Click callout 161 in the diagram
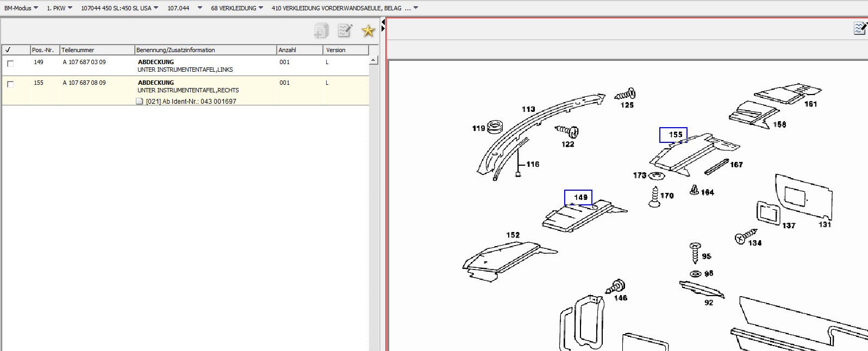This screenshot has height=351, width=868. click(810, 104)
